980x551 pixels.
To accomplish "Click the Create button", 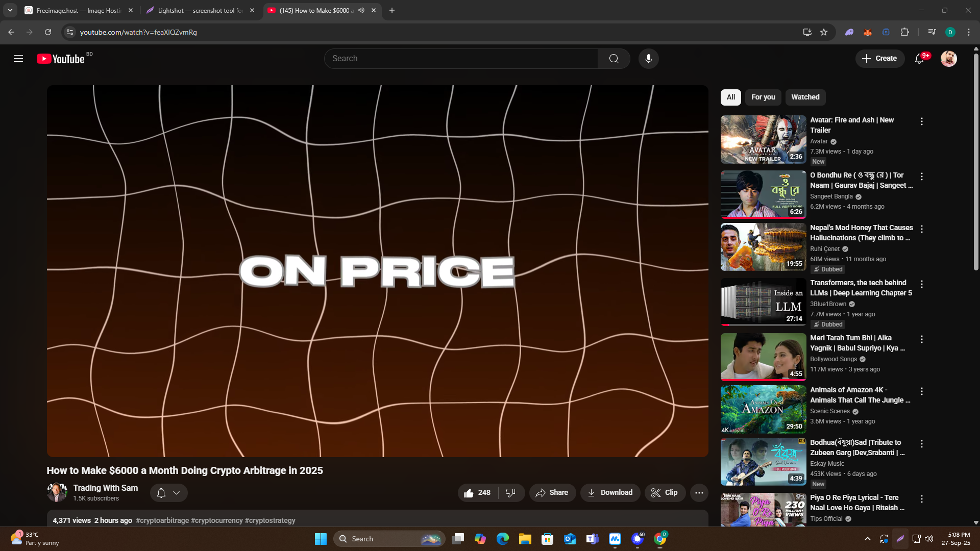I will coord(879,59).
